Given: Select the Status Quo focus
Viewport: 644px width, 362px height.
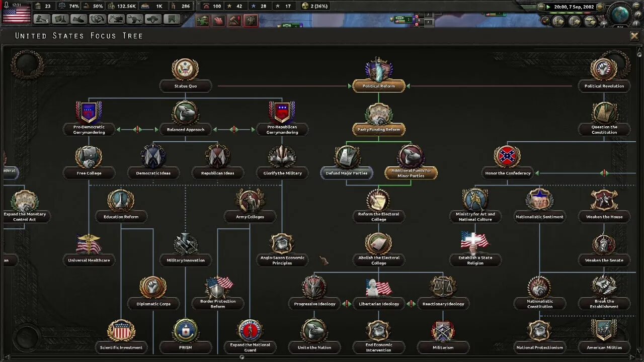Looking at the screenshot, I should tap(186, 86).
